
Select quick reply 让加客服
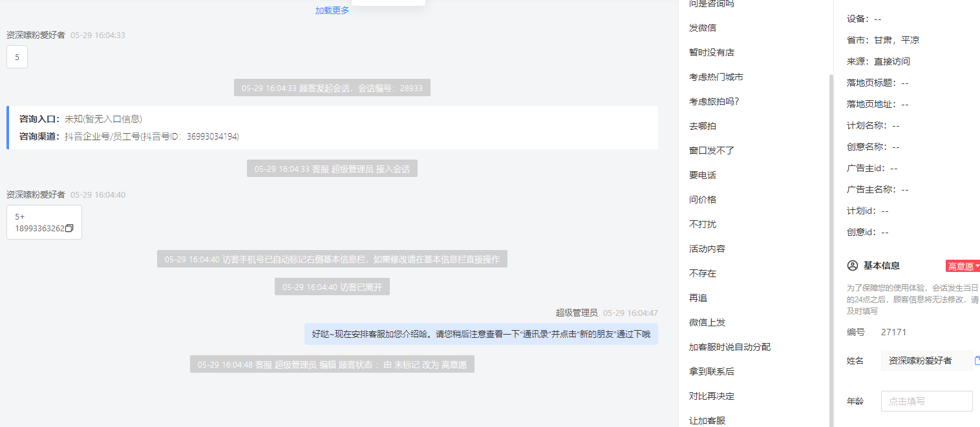click(x=707, y=421)
